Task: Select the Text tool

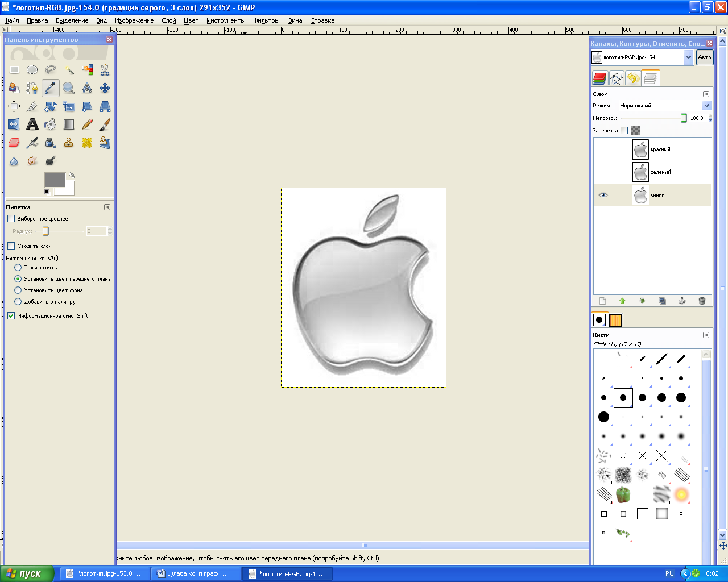Action: click(32, 124)
